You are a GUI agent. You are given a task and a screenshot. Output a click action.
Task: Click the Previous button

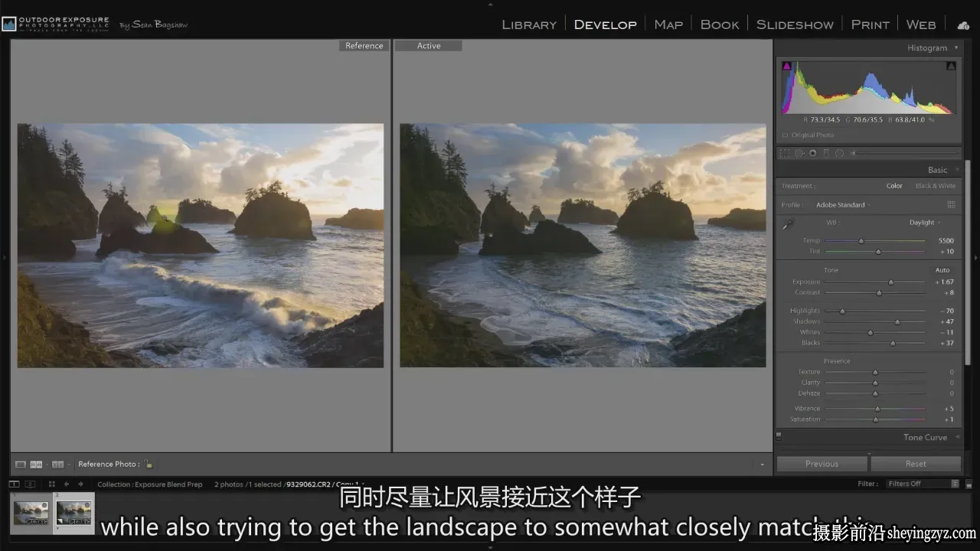(822, 464)
